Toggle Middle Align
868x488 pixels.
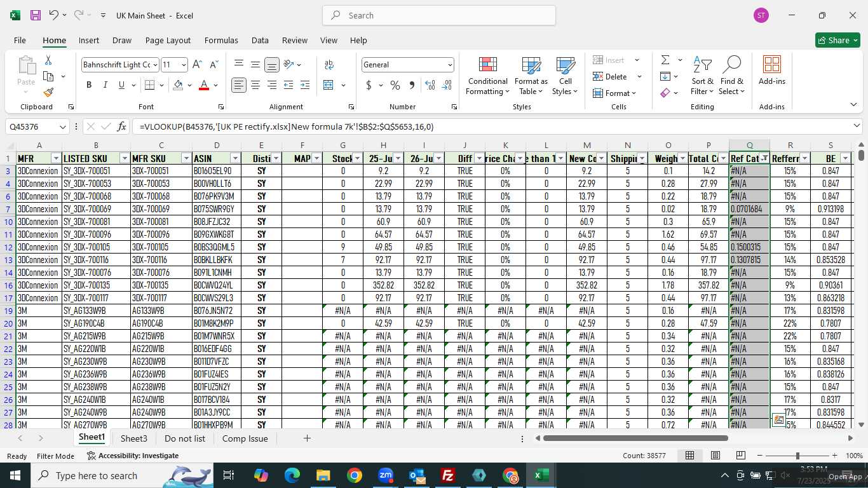pos(255,64)
